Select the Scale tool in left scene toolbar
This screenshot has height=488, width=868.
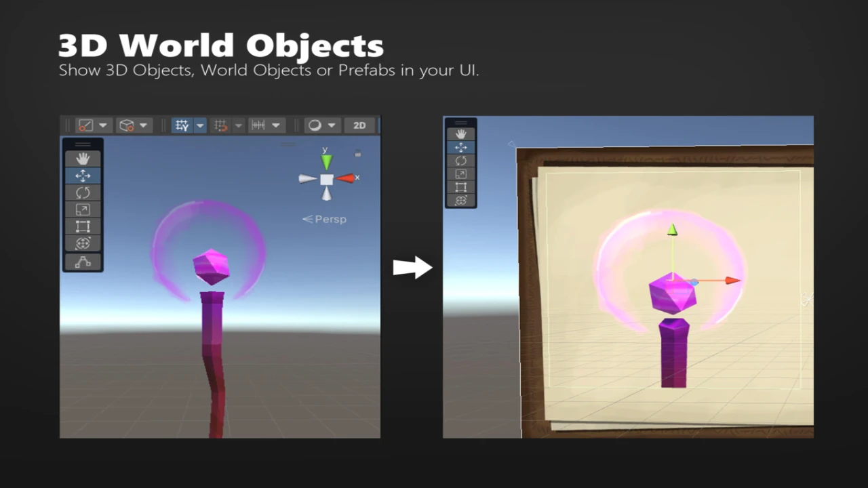coord(83,209)
